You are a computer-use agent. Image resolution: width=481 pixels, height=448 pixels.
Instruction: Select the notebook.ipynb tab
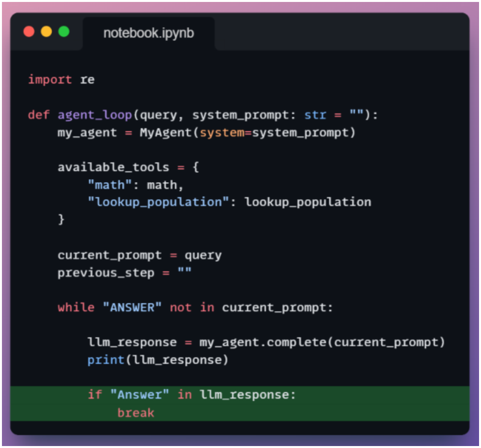point(148,33)
